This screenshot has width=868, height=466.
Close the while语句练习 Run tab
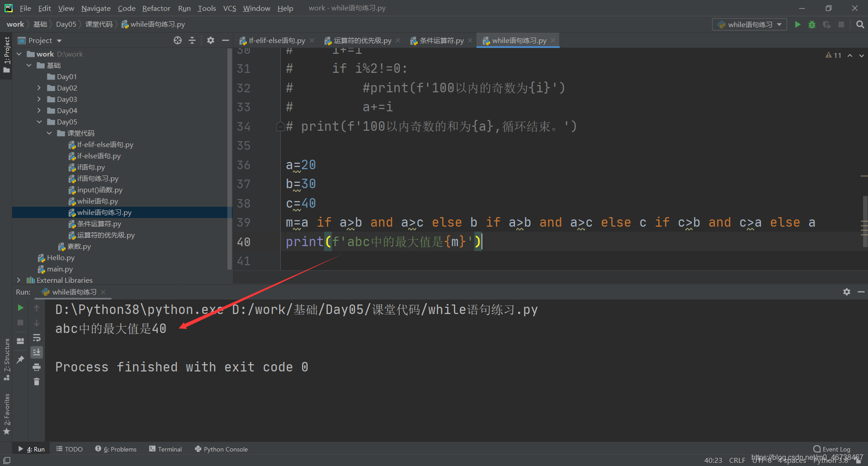pyautogui.click(x=103, y=292)
